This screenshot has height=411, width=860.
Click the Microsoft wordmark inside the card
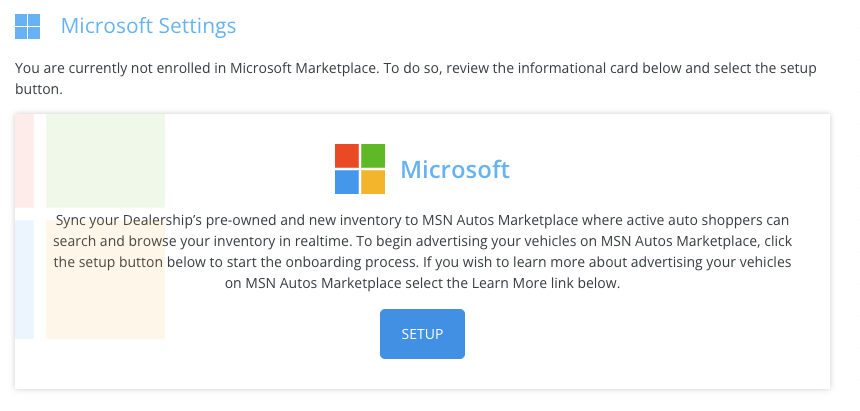point(455,169)
